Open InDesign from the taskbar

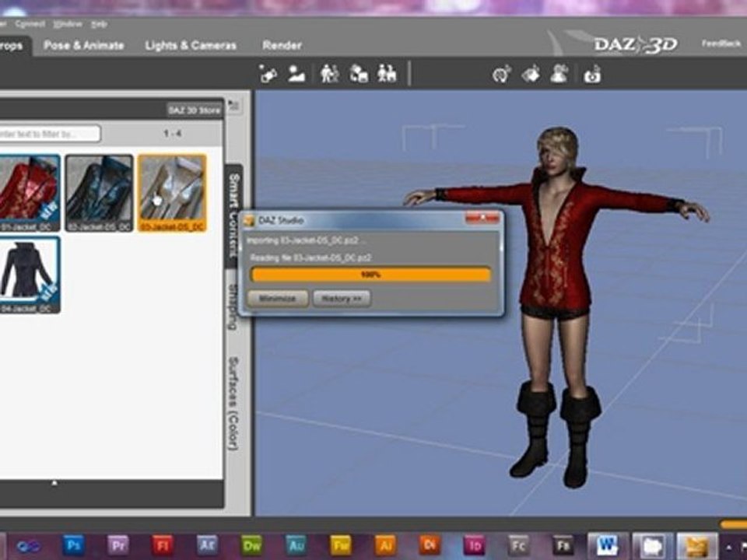(474, 545)
